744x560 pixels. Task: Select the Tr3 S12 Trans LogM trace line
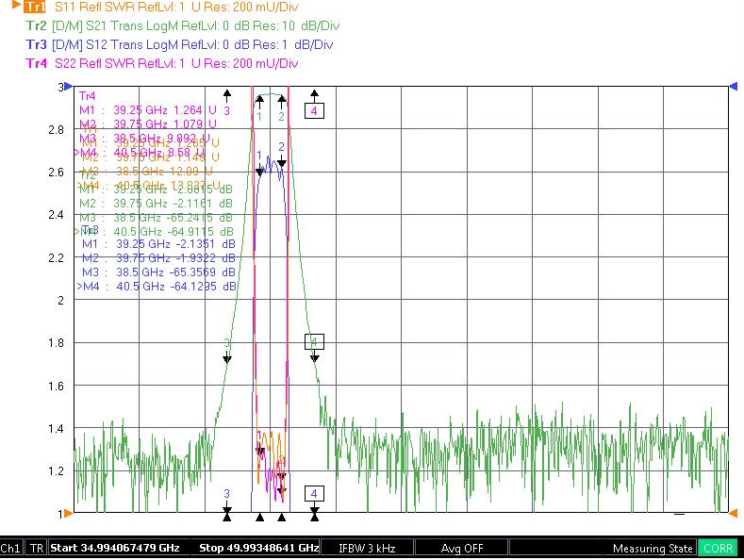pos(179,44)
